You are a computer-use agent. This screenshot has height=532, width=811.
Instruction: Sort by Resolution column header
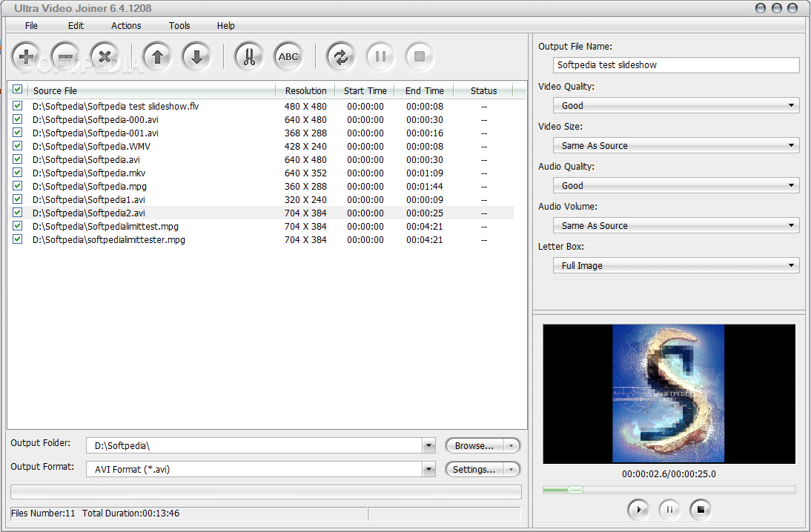click(x=305, y=90)
